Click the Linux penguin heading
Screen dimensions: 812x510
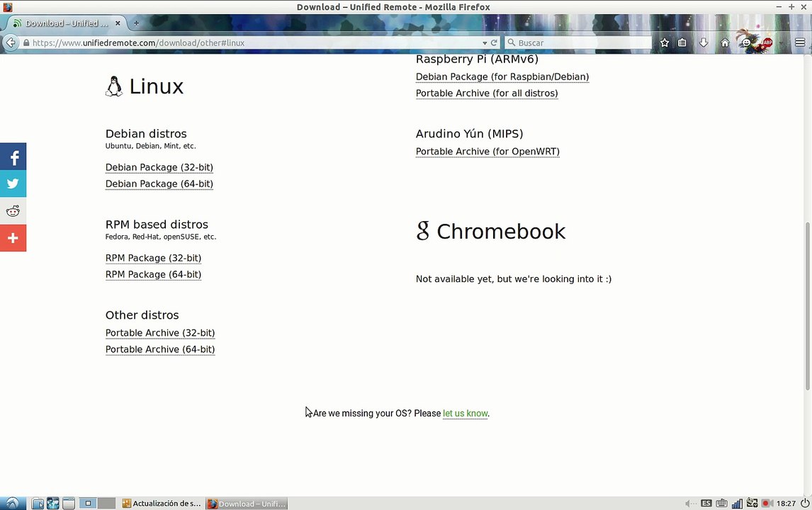coord(145,86)
